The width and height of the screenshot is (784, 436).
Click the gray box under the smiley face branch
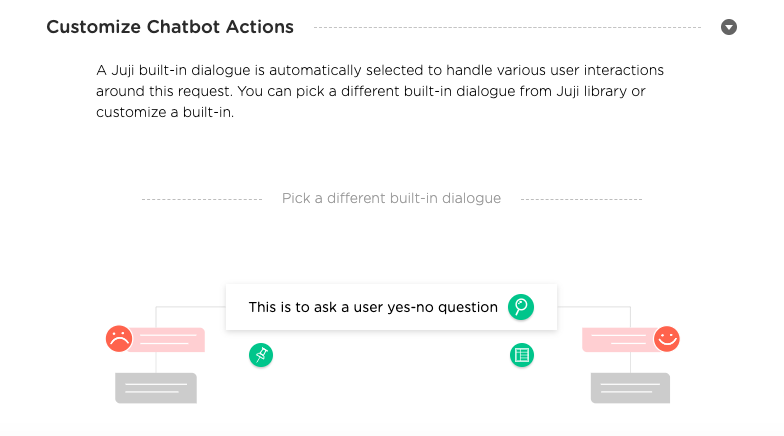pos(630,388)
